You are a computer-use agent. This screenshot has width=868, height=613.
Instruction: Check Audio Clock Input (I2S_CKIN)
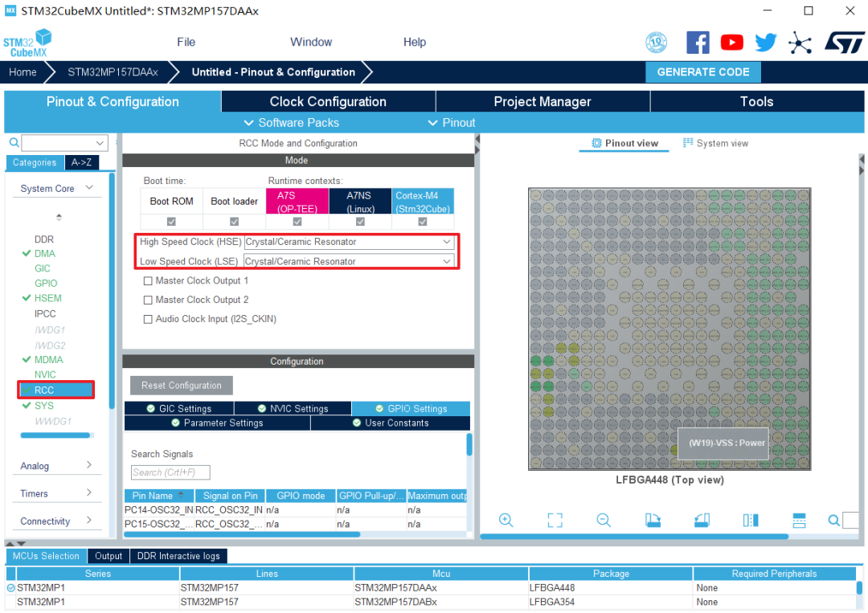(x=148, y=319)
